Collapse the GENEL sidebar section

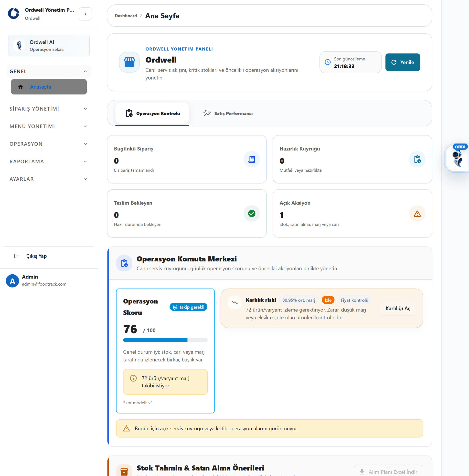point(49,71)
